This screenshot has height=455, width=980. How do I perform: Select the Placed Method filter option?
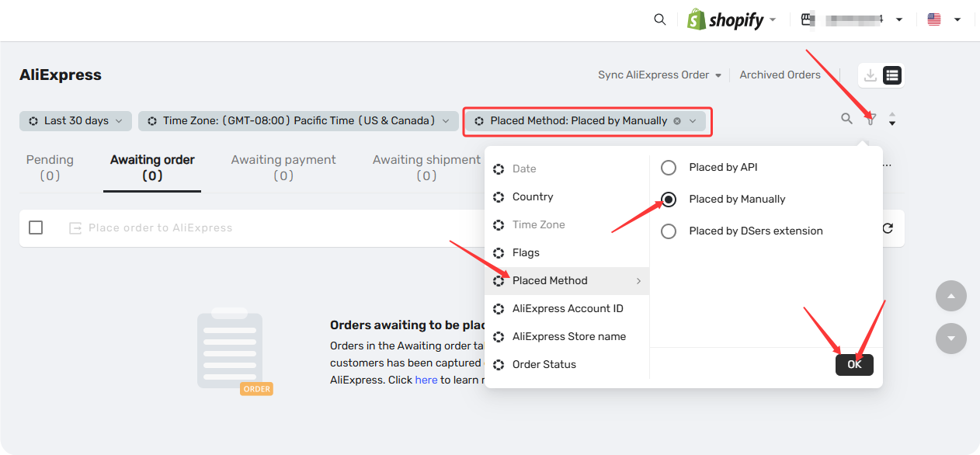[x=567, y=280]
